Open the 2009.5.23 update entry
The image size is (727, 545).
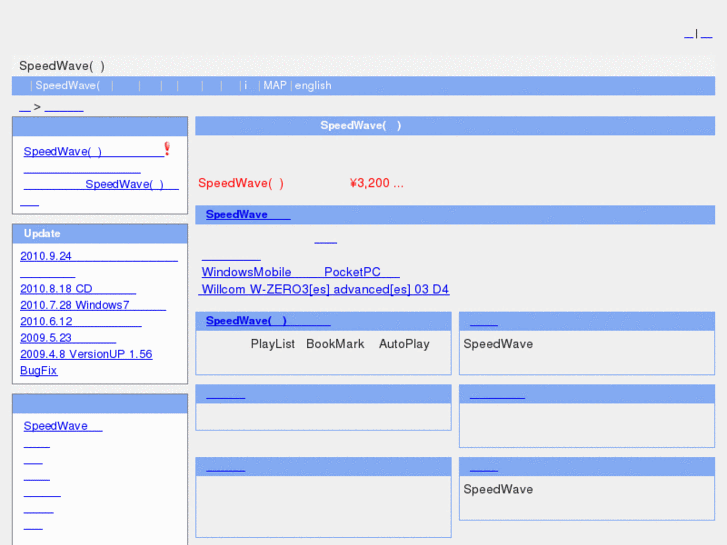point(68,338)
